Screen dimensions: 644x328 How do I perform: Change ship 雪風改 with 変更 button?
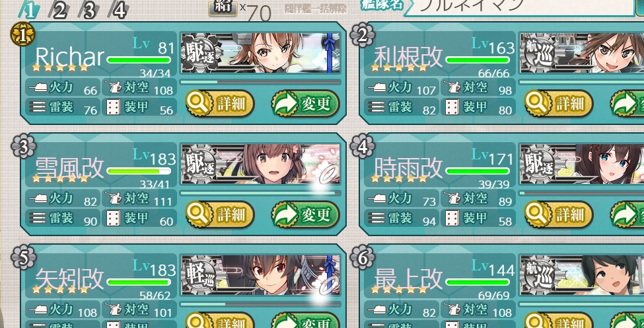tap(306, 214)
